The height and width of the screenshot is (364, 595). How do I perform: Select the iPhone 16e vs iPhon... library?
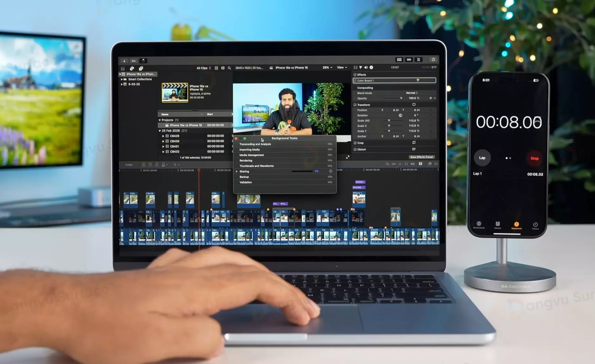click(139, 74)
